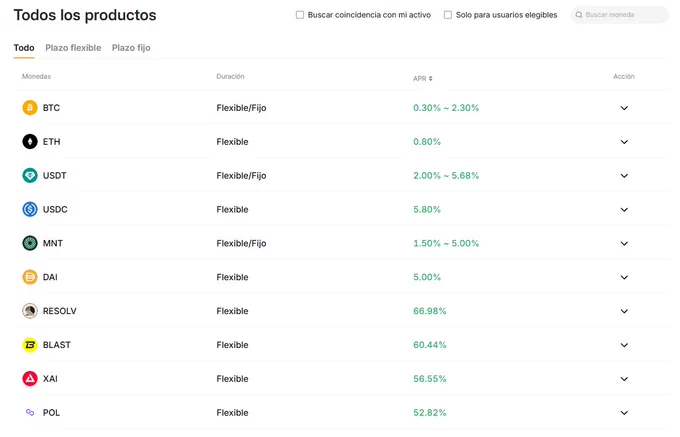Select the teal USDT coin icon
This screenshot has width=680, height=437.
[x=30, y=175]
